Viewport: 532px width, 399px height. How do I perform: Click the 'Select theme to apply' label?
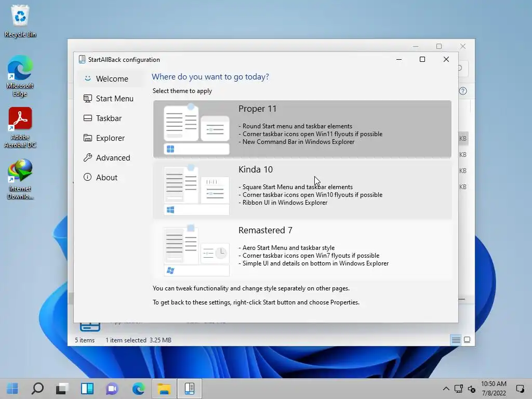pos(182,91)
